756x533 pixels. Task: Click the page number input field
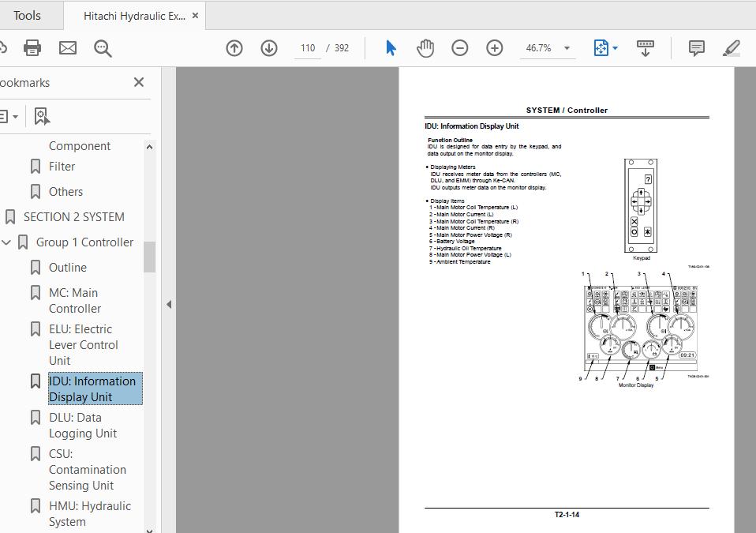coord(307,47)
